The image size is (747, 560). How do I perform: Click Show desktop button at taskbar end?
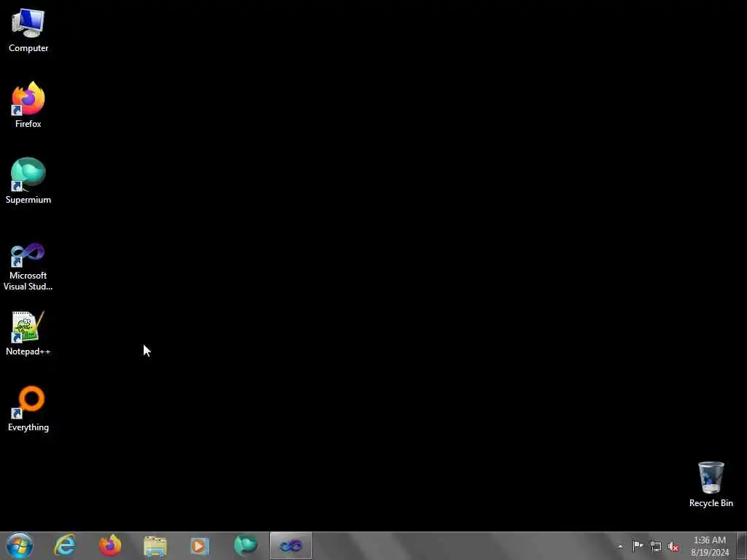(742, 546)
